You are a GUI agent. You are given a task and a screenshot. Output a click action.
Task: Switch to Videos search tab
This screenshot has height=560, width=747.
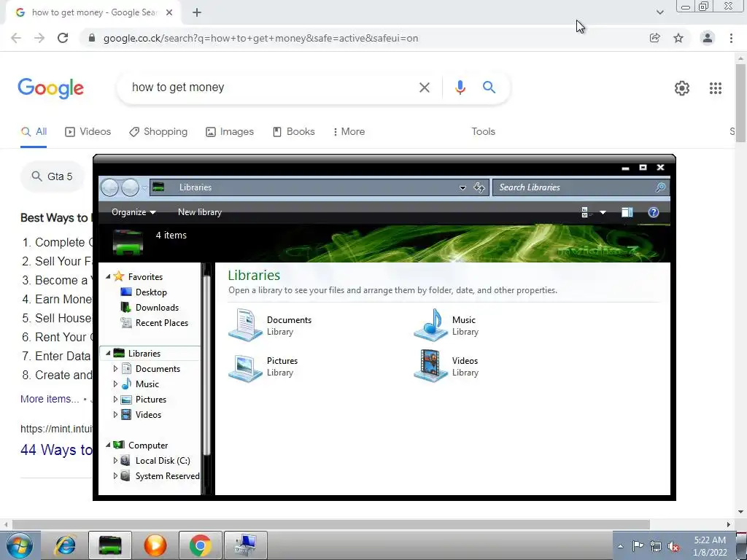88,132
